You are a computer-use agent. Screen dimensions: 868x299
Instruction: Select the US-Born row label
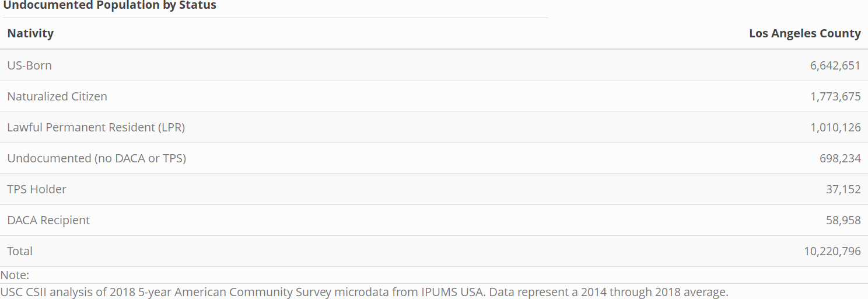pos(29,65)
